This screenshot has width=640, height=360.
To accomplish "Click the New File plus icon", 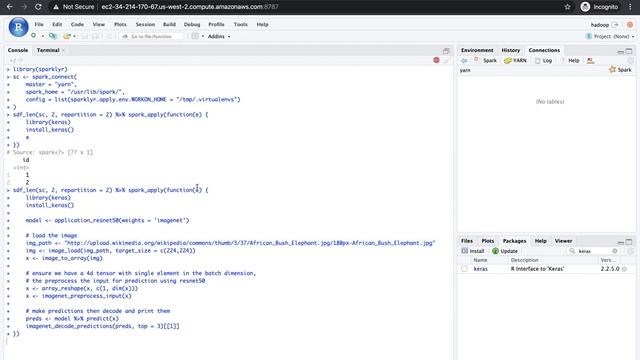I will [x=34, y=36].
